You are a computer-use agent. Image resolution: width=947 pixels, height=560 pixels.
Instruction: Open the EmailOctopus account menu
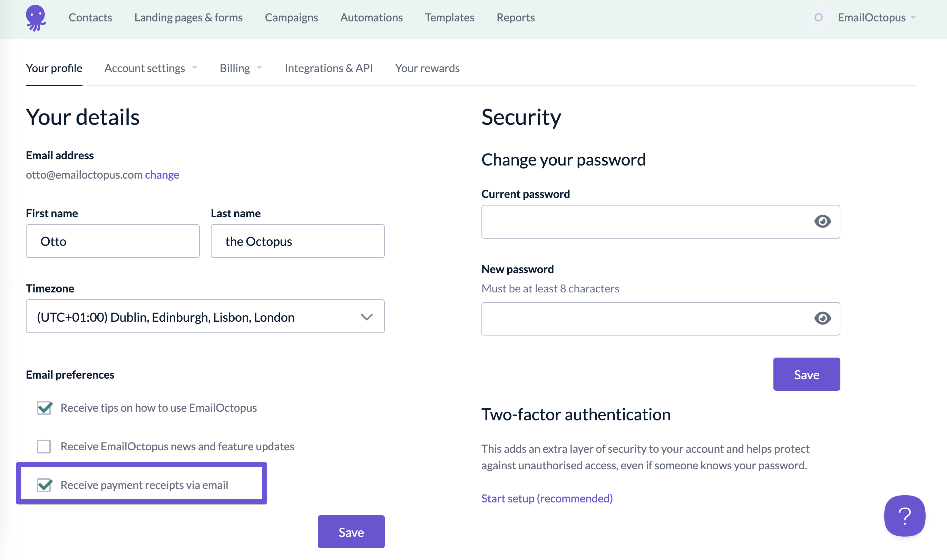tap(877, 17)
